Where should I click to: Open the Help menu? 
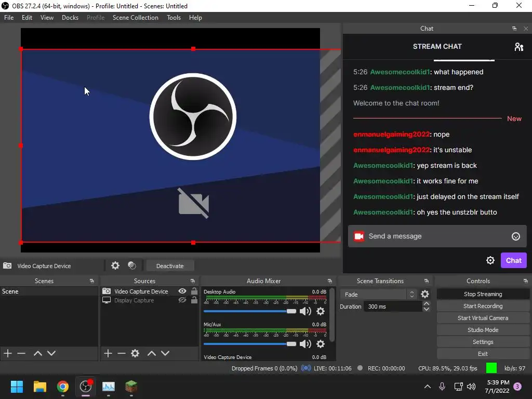[x=195, y=18]
